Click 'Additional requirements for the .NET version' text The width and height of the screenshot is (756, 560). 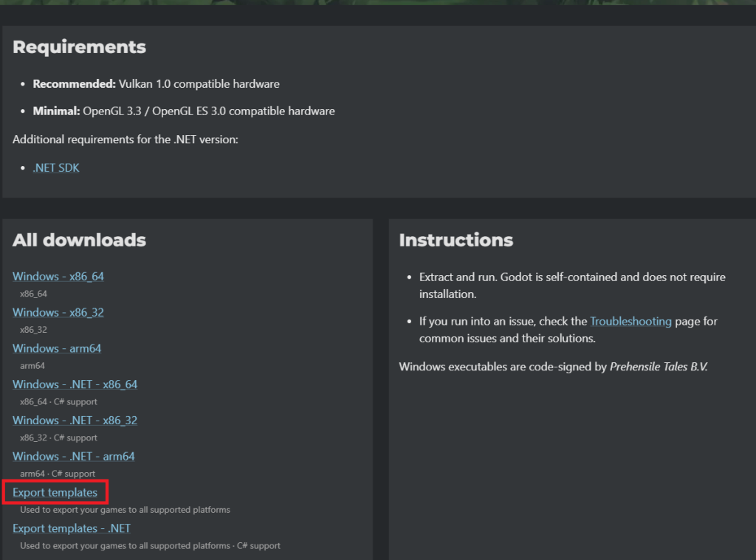126,139
